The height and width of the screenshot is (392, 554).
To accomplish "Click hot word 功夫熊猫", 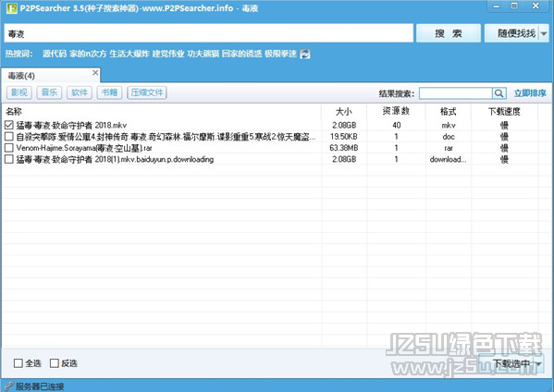I will click(x=203, y=54).
